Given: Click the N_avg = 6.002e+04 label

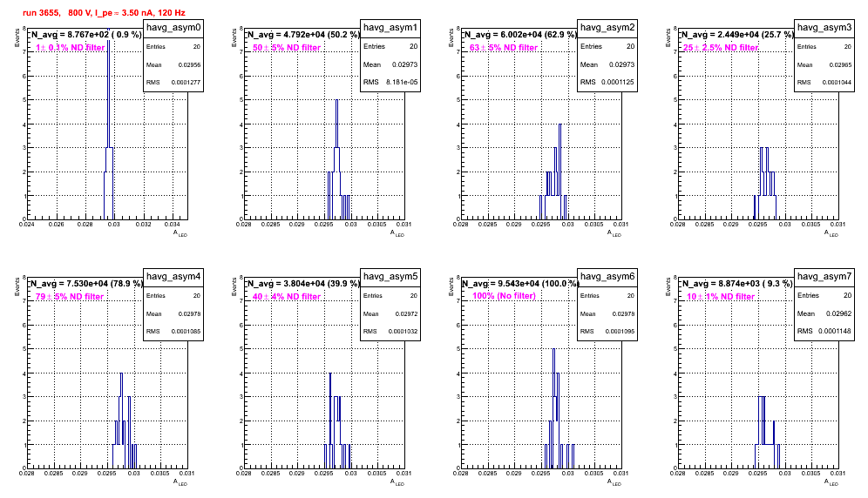Looking at the screenshot, I should [x=520, y=34].
